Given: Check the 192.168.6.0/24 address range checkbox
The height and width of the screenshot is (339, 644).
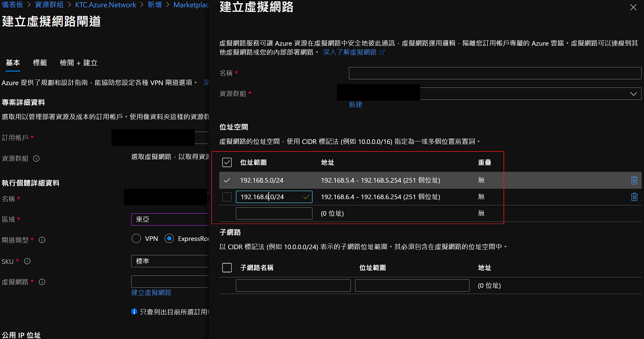Looking at the screenshot, I should pos(227,197).
